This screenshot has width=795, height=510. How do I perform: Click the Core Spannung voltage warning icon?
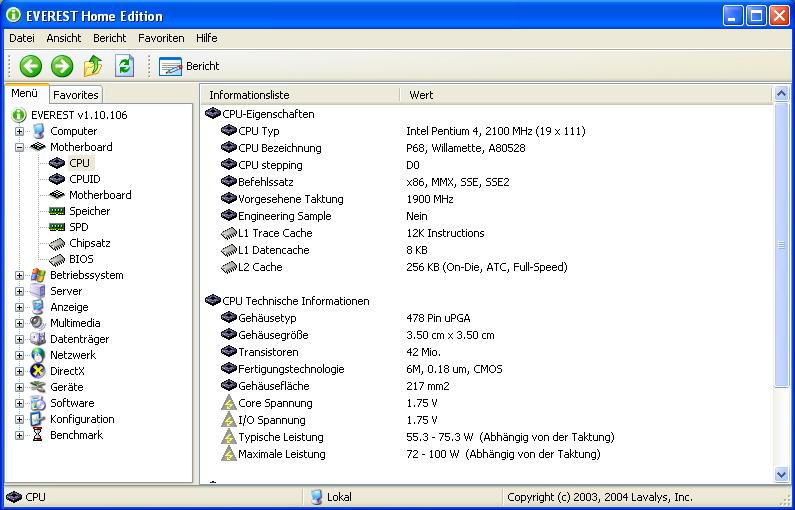click(229, 403)
